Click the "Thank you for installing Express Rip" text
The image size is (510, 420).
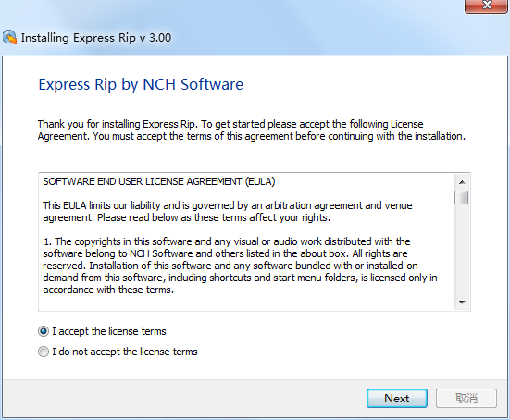click(252, 130)
